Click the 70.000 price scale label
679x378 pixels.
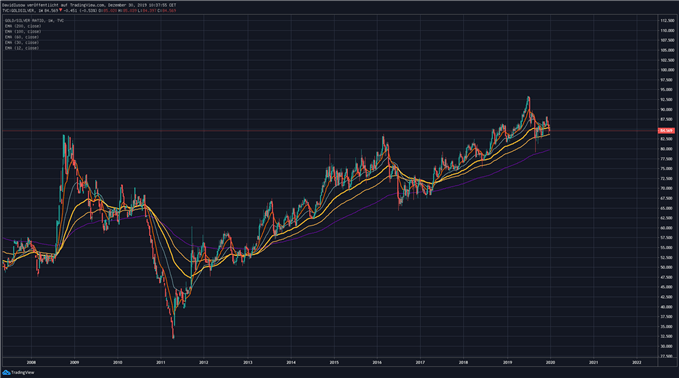tap(667, 188)
